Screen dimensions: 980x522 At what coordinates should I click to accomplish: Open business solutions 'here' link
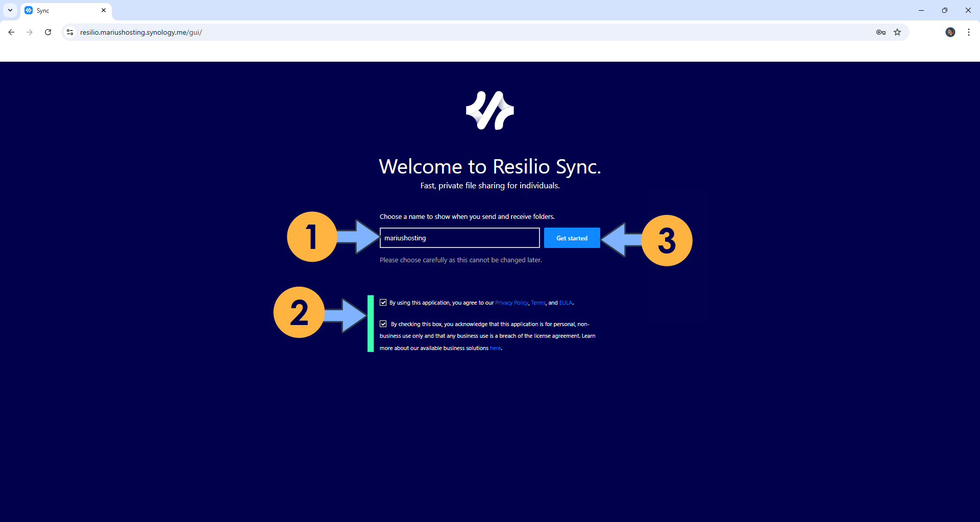click(495, 348)
